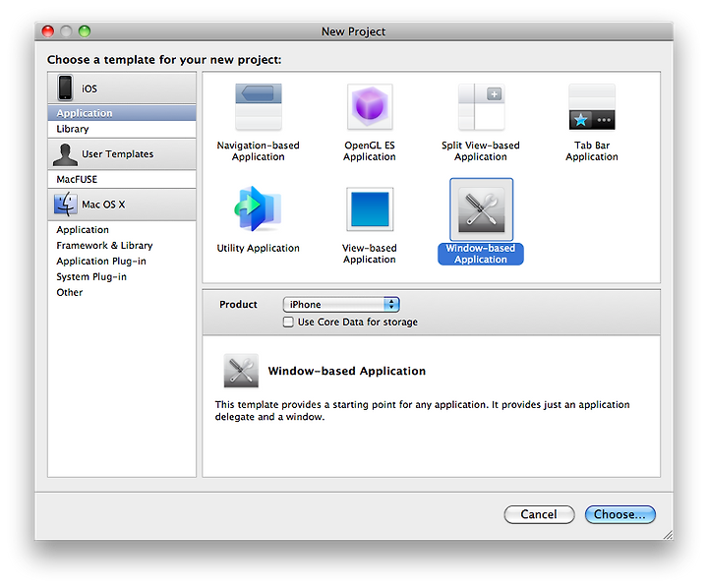The height and width of the screenshot is (588, 708).
Task: Select Framework & Library category
Action: point(122,245)
